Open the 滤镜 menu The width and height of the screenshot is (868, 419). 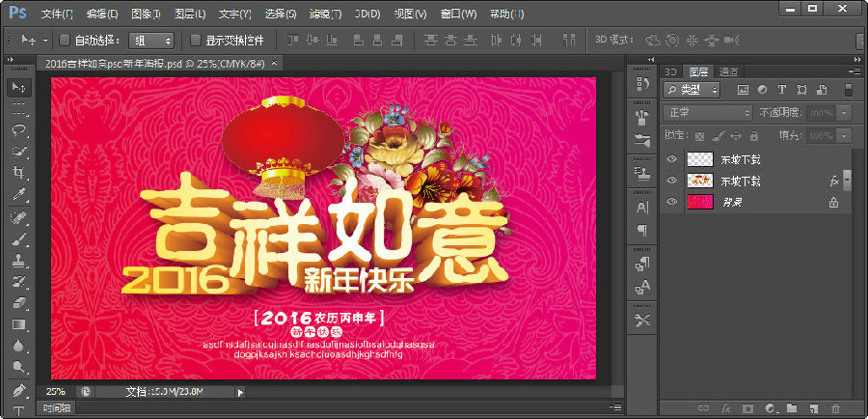(x=325, y=14)
